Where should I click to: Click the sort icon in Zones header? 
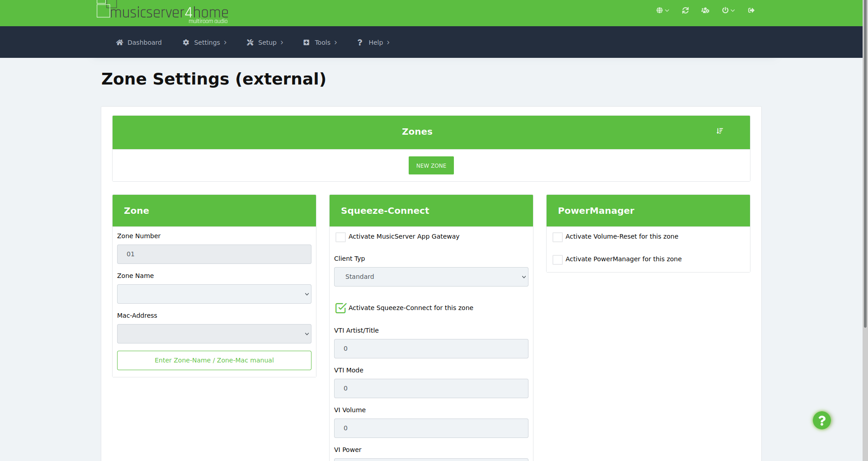(x=720, y=131)
